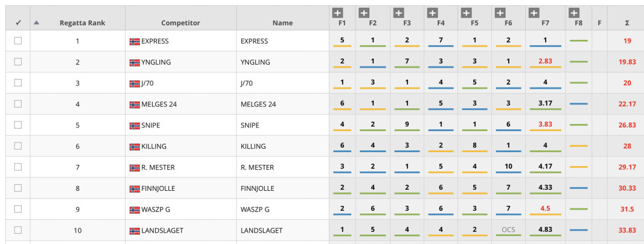The height and width of the screenshot is (244, 644).
Task: Tick the checkbox for J/70 row
Action: 18,83
